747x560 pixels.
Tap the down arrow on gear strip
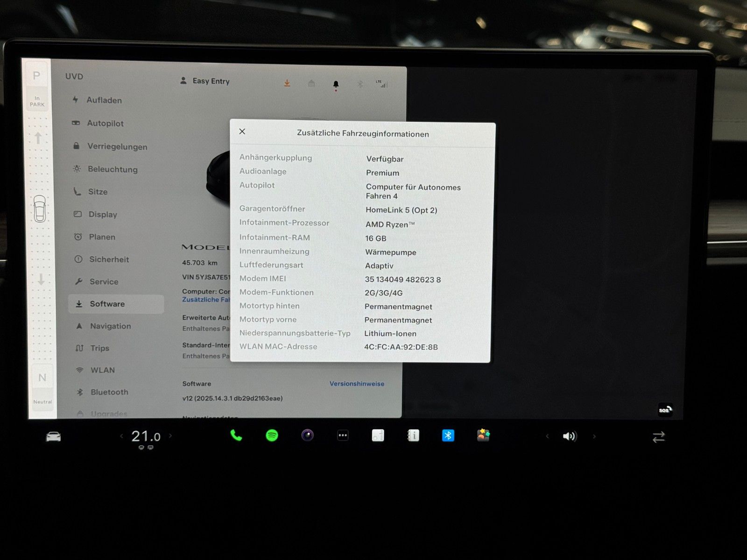tap(41, 279)
